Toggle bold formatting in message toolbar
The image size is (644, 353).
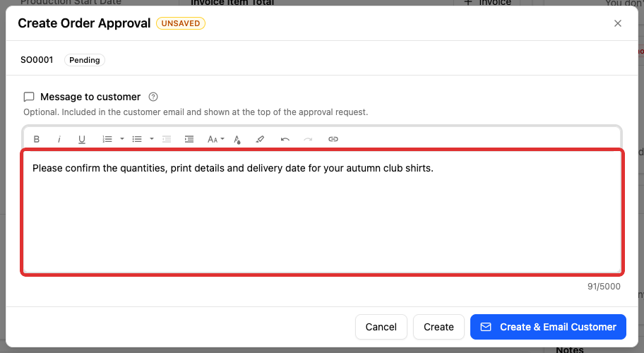pyautogui.click(x=37, y=139)
